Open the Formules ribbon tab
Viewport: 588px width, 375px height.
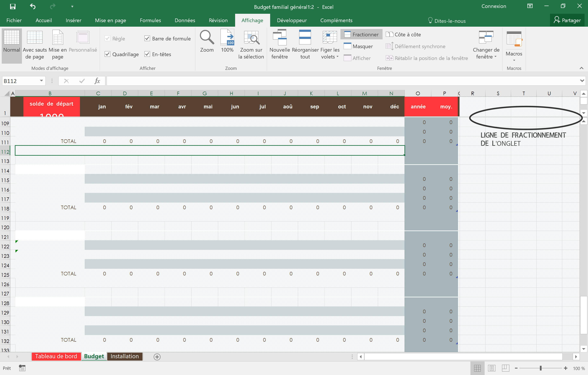(150, 20)
